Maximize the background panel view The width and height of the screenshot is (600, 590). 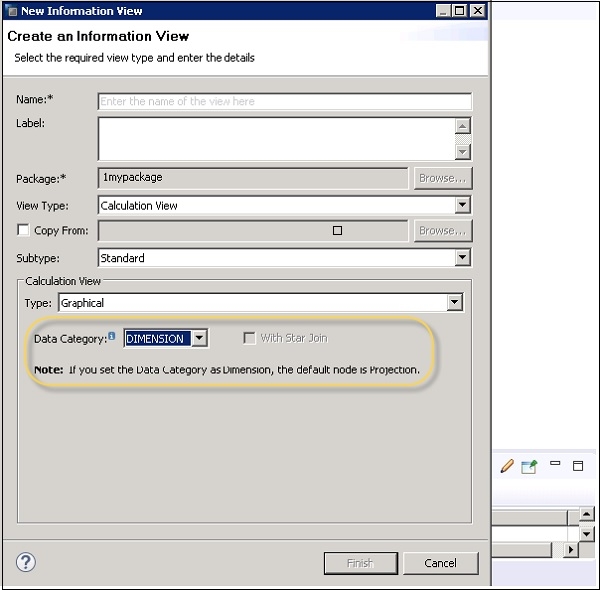pyautogui.click(x=577, y=466)
